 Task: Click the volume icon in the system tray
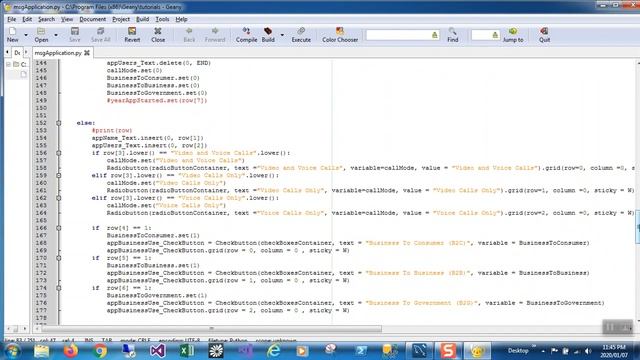click(588, 351)
